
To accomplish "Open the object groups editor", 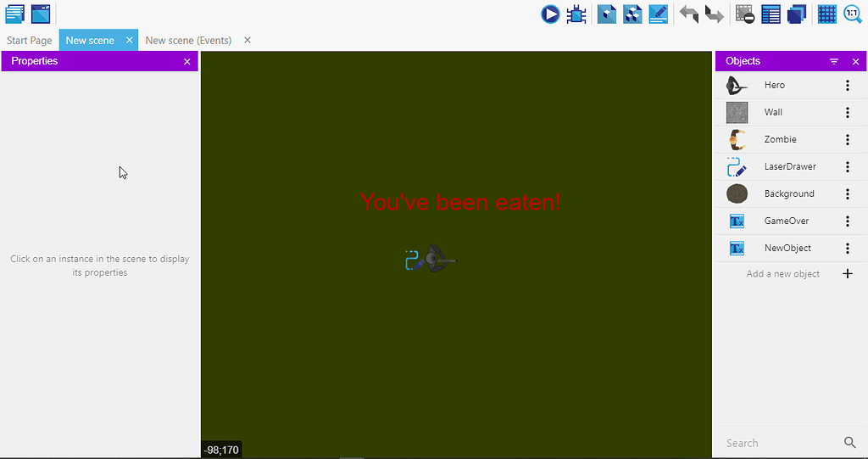I will (632, 14).
